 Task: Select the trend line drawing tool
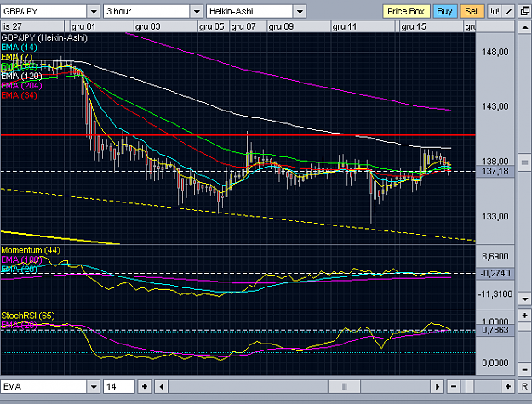point(508,12)
